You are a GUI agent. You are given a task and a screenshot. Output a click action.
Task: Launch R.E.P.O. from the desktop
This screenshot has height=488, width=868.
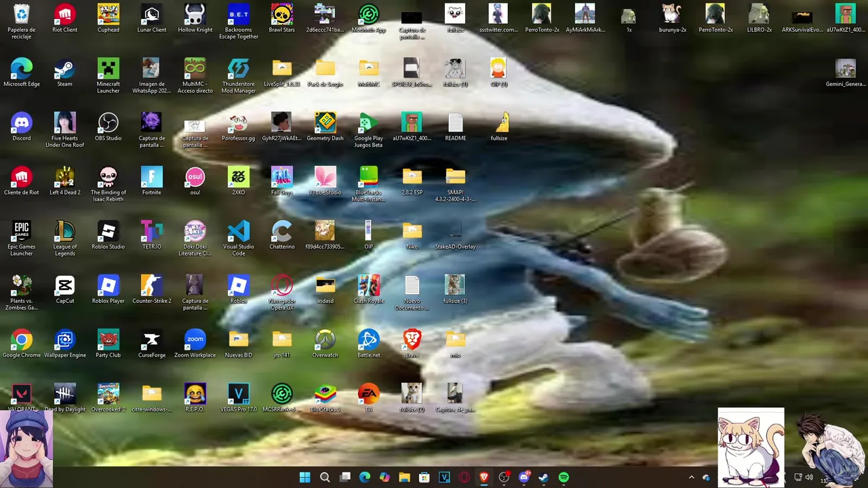pos(195,398)
